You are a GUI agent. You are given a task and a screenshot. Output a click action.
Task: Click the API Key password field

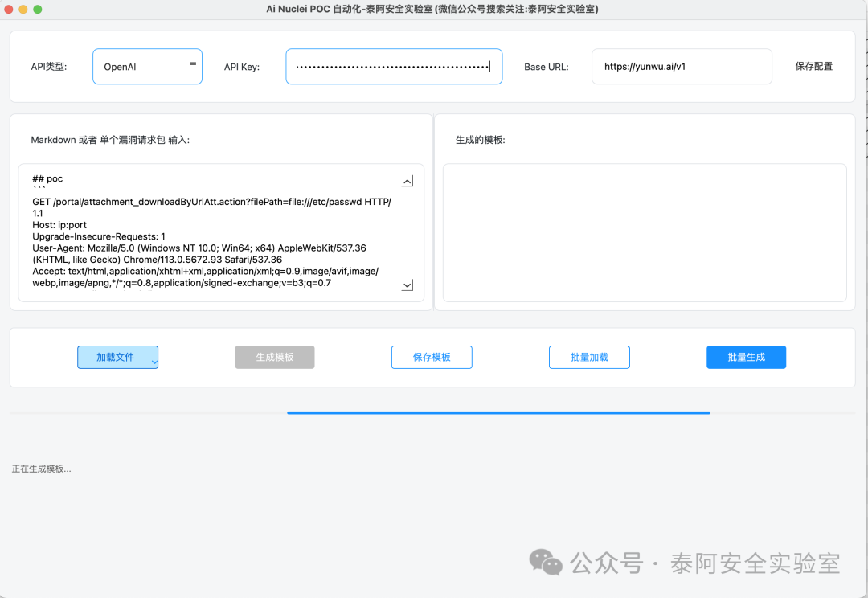tap(394, 67)
